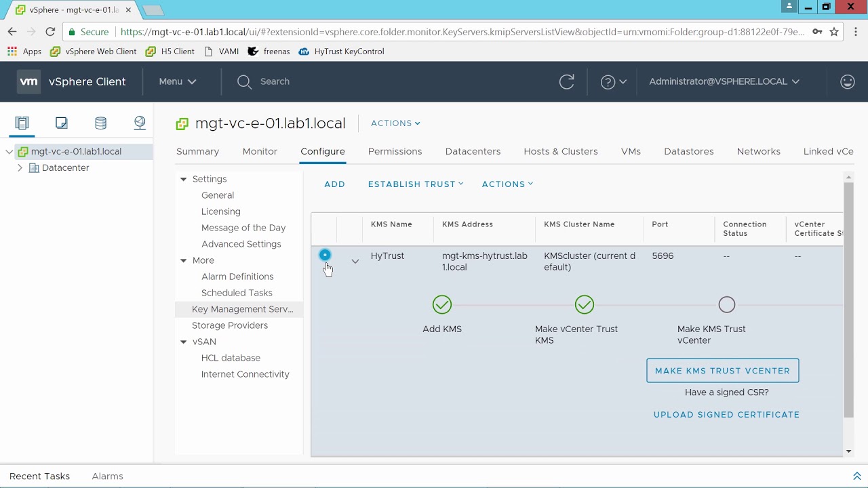Open Hosts and Clusters inventory view icon

tap(22, 123)
